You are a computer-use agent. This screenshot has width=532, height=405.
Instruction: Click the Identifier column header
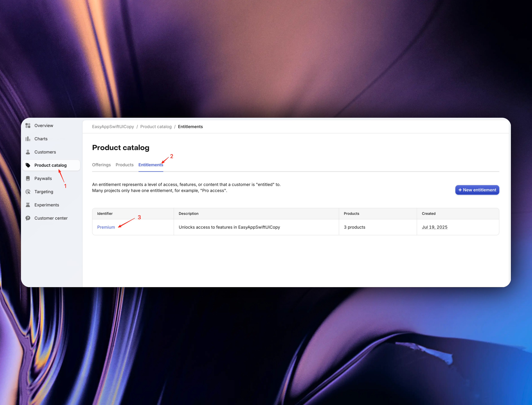[105, 214]
